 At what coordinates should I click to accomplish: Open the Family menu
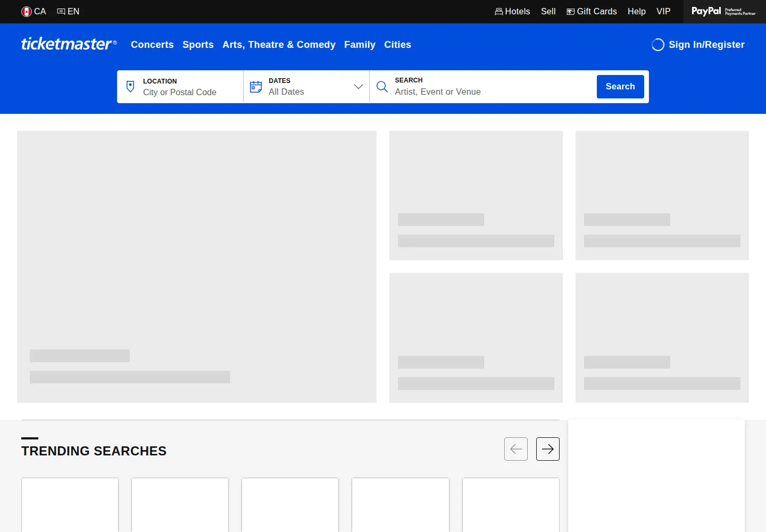pos(360,45)
